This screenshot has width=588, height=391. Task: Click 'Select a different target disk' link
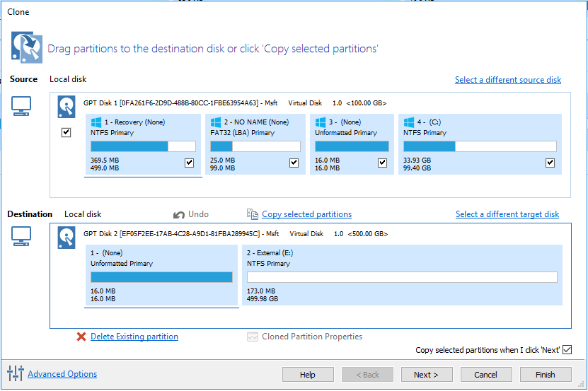click(x=507, y=214)
